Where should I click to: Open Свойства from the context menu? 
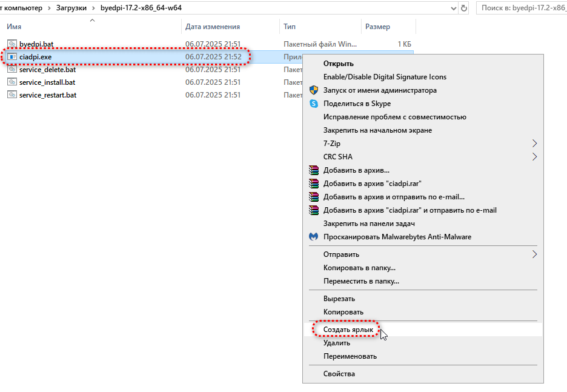click(x=339, y=374)
